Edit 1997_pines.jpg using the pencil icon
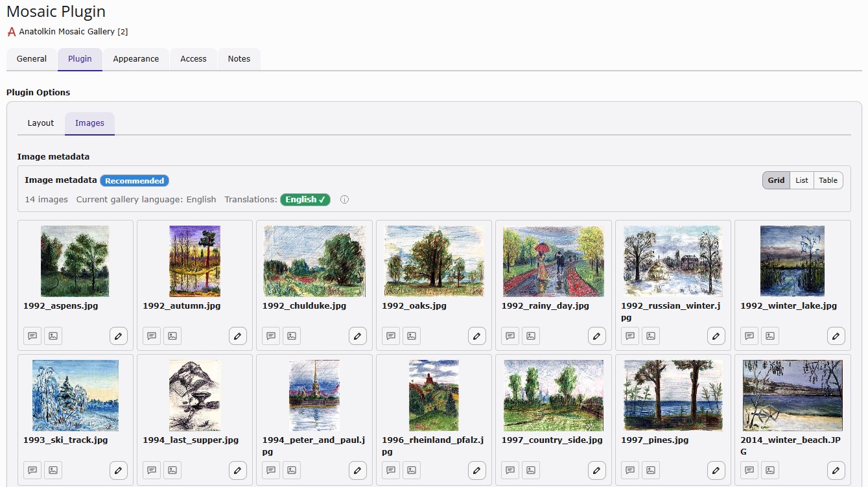 (716, 470)
